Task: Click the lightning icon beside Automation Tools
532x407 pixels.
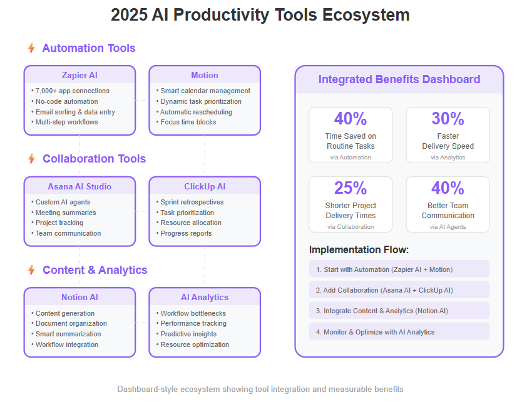Action: (31, 48)
